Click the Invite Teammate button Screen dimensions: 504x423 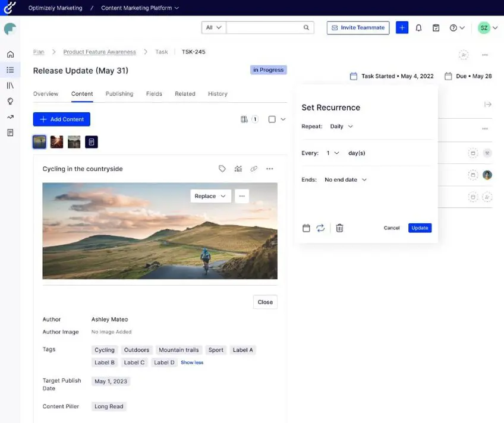[x=358, y=27]
